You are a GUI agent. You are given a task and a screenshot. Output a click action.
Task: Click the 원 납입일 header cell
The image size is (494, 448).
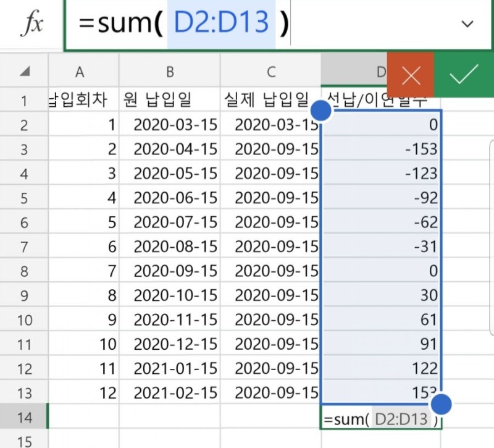click(170, 99)
